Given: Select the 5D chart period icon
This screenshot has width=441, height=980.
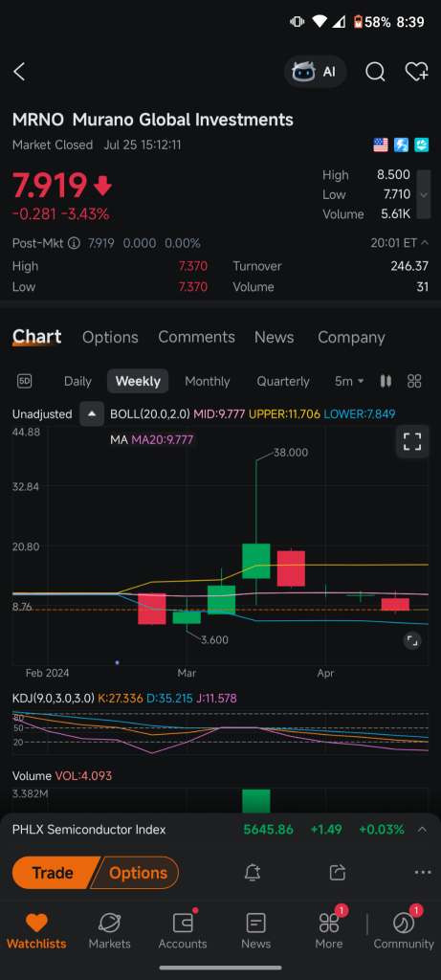Looking at the screenshot, I should [24, 381].
